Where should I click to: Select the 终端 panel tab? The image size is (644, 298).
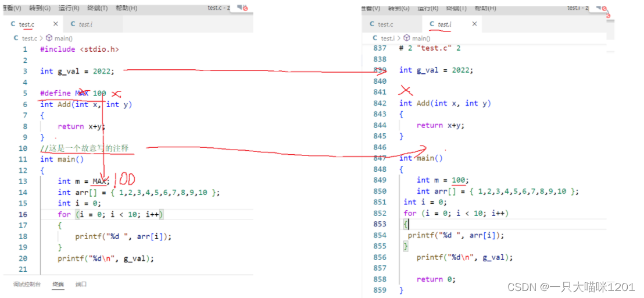[x=58, y=284]
